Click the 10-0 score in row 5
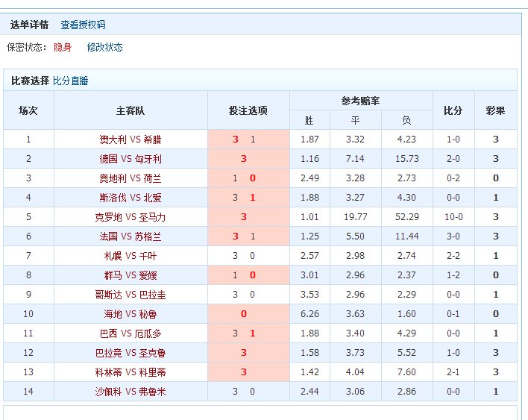The image size is (528, 420). [453, 217]
